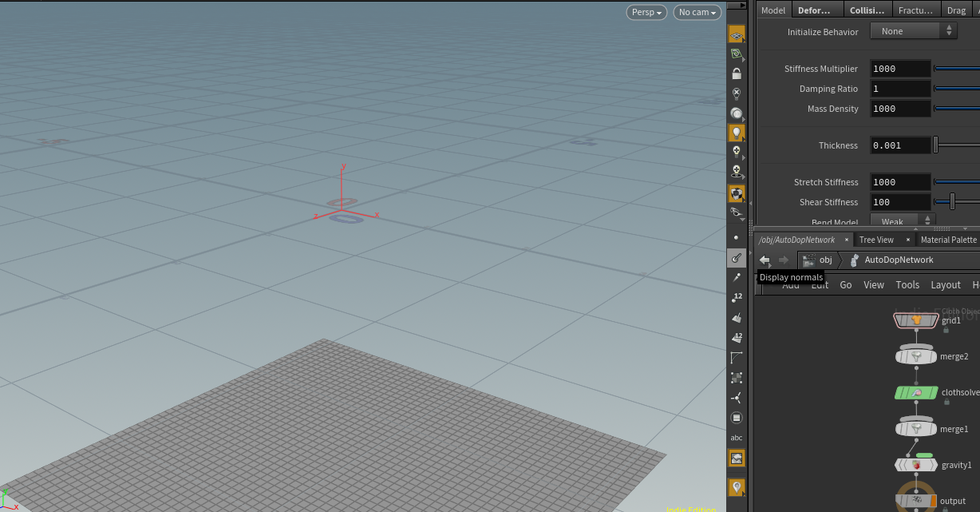Screen dimensions: 980x512
Task: Select the grid1 cloth object node
Action: coord(916,320)
